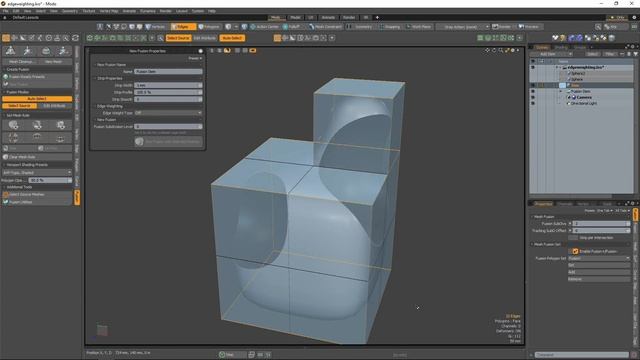Open the Render menu
The height and width of the screenshot is (360, 640).
click(165, 11)
